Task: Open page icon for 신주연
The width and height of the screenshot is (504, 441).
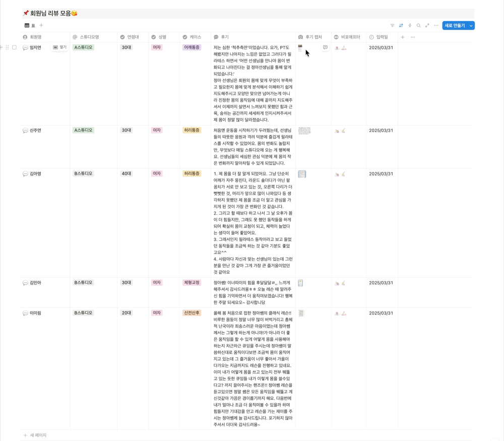Action: pos(25,131)
